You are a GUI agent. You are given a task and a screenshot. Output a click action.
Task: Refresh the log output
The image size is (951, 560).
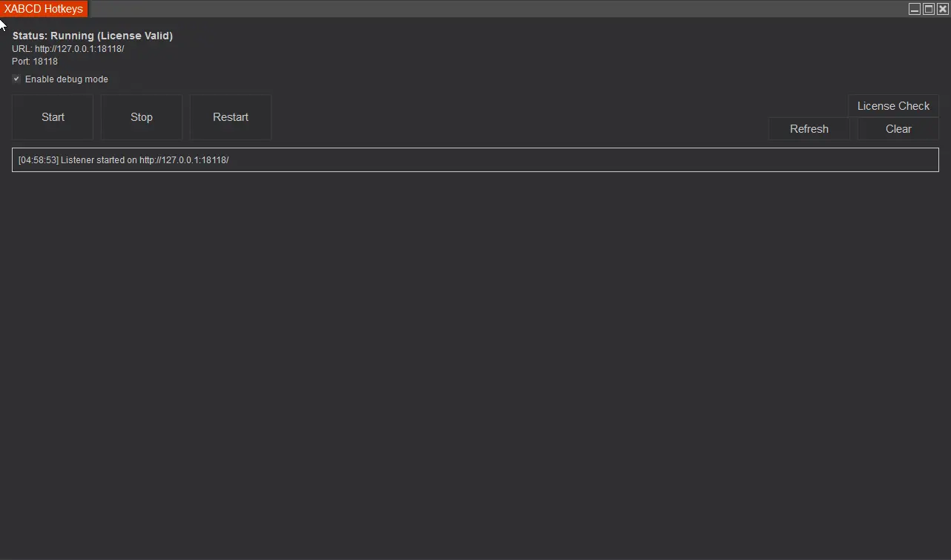tap(809, 129)
